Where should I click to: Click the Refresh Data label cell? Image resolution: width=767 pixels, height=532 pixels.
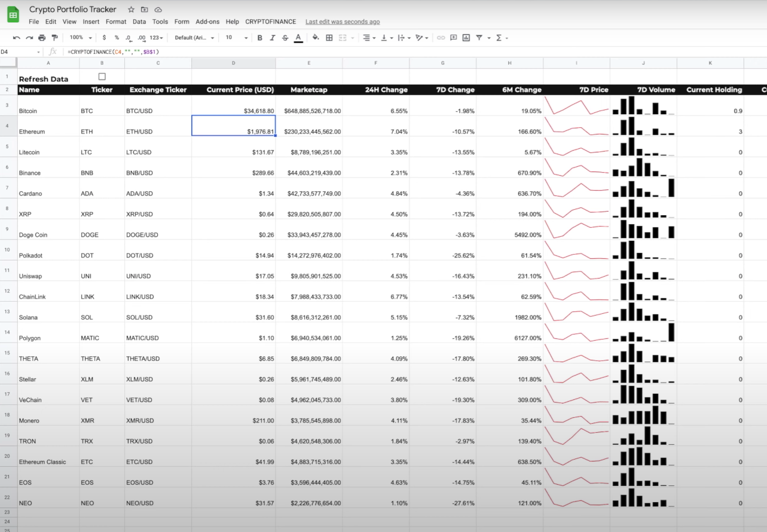pyautogui.click(x=48, y=77)
